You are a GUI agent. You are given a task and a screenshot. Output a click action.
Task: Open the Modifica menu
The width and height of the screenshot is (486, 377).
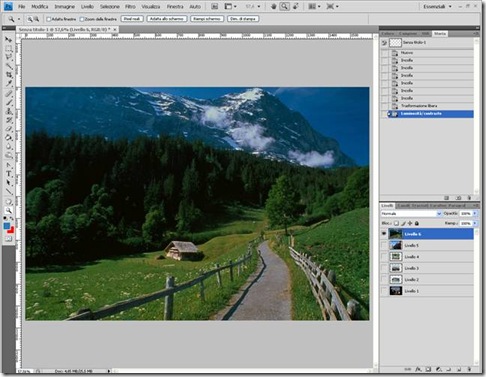[40, 6]
